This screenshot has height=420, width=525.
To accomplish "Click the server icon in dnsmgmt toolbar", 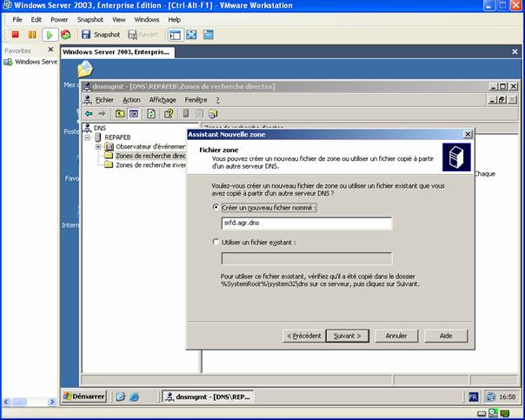I will click(x=186, y=114).
